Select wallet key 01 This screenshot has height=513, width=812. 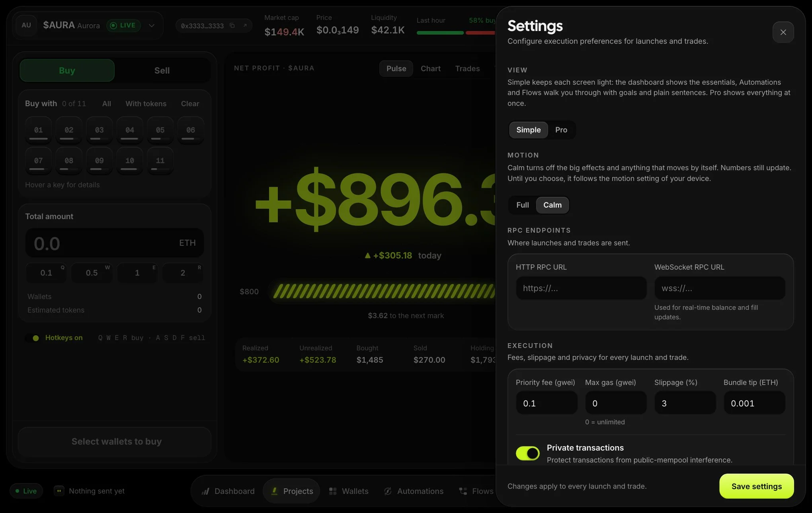point(38,130)
